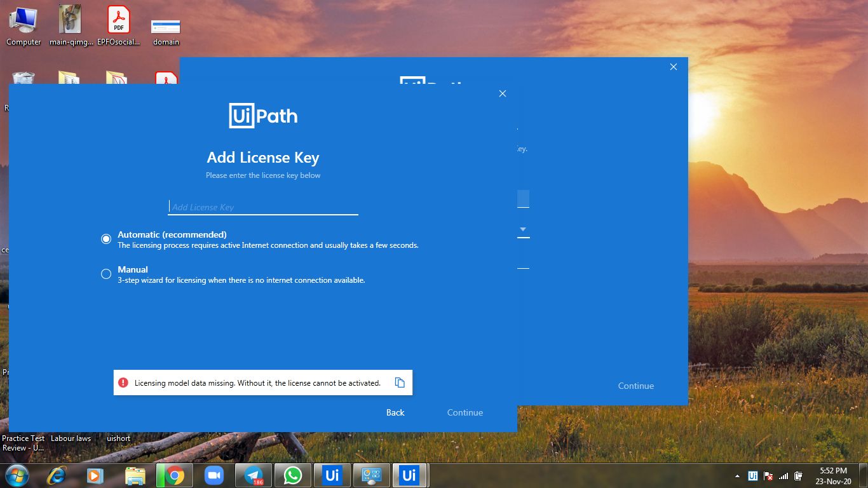Click Continue in the background UiPath window
The height and width of the screenshot is (488, 868).
(x=636, y=386)
